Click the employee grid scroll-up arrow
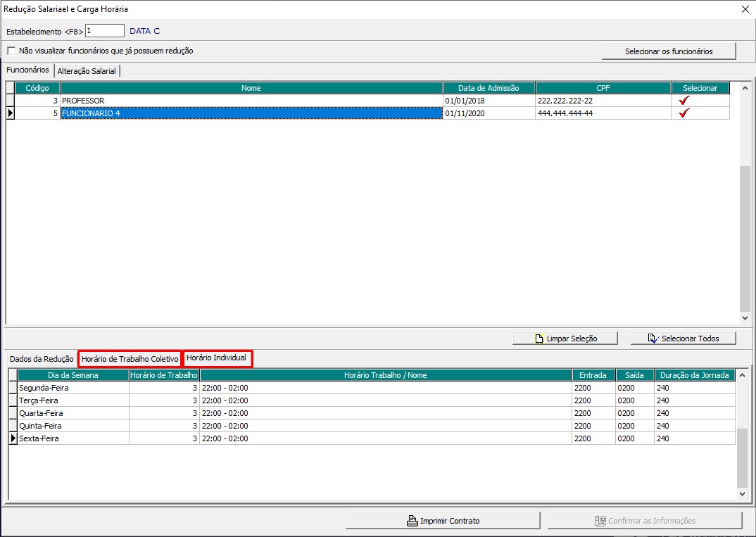This screenshot has height=537, width=756. [745, 88]
